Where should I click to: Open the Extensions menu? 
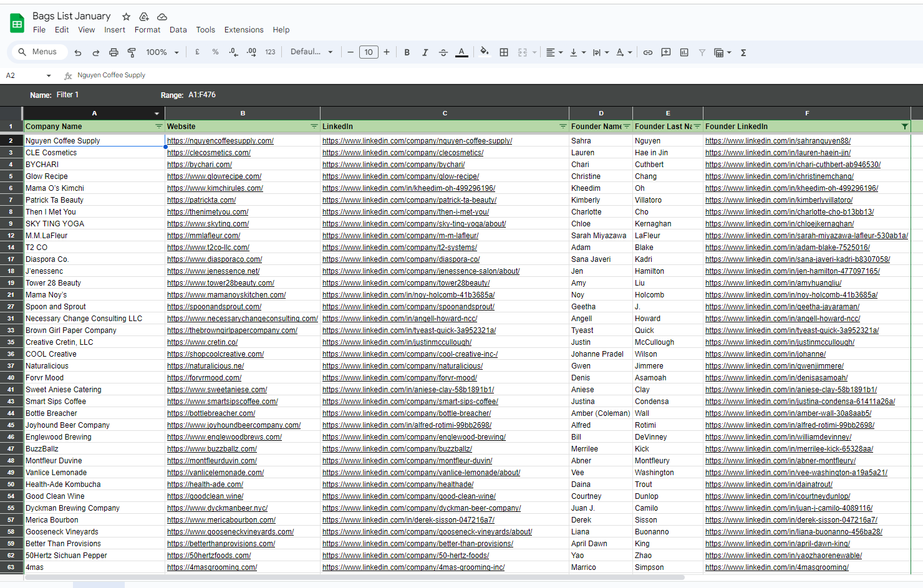tap(244, 30)
